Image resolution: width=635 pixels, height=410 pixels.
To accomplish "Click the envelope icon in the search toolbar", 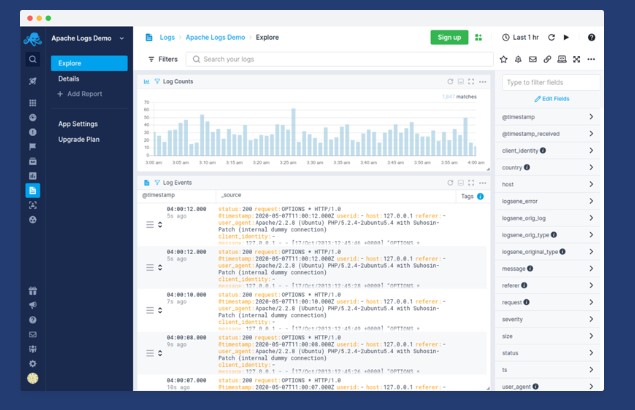I will [533, 60].
